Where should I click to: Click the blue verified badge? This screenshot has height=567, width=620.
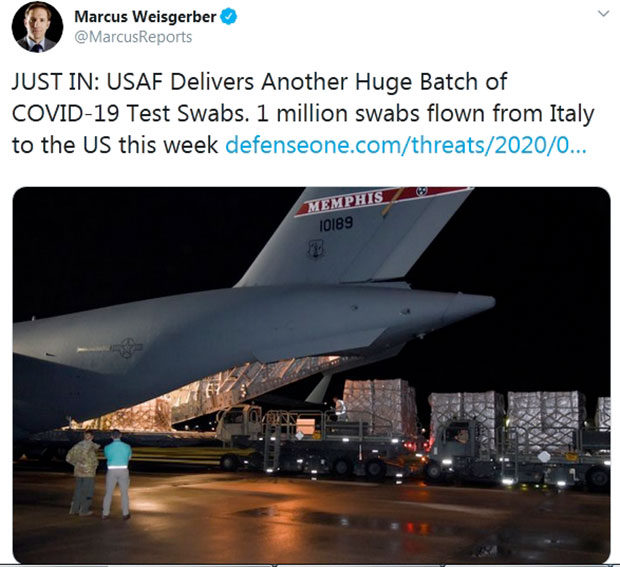[x=229, y=17]
